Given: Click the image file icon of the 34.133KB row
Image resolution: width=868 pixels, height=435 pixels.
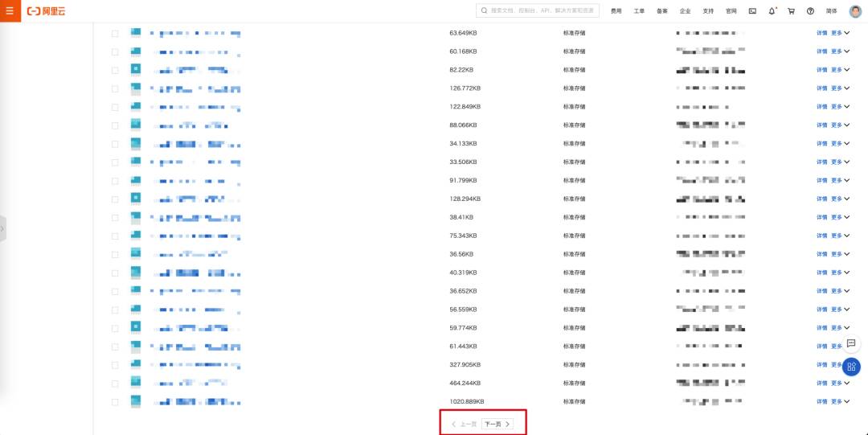Looking at the screenshot, I should point(136,143).
